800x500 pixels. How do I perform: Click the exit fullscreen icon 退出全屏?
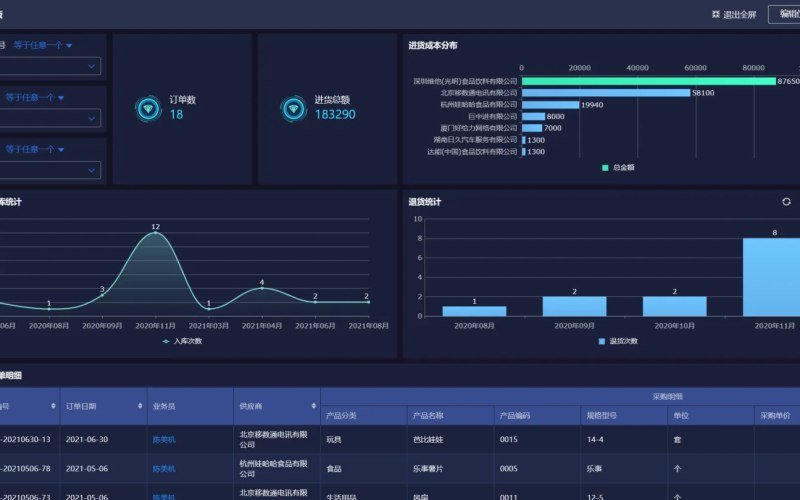(x=716, y=14)
